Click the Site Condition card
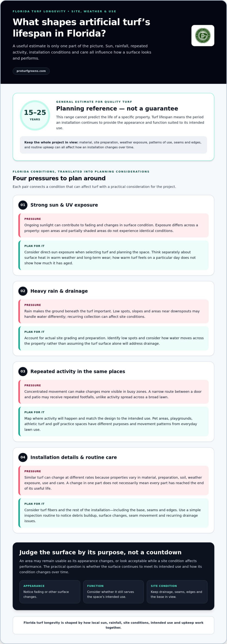227x644 pixels. (x=177, y=591)
